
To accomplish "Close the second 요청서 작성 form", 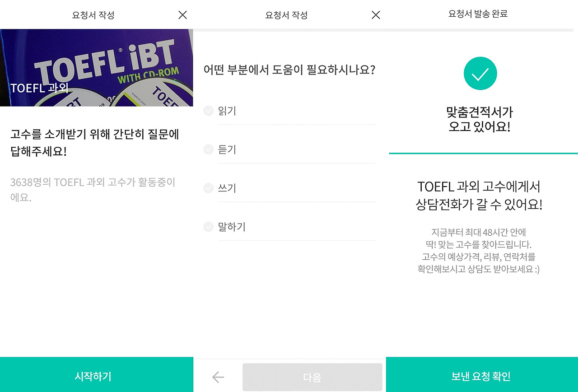I will [x=375, y=14].
